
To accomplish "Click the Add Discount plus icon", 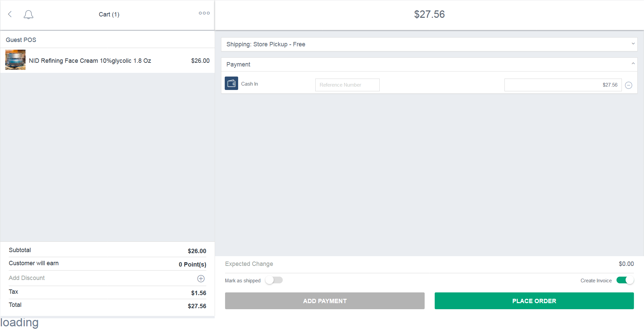I will (201, 279).
